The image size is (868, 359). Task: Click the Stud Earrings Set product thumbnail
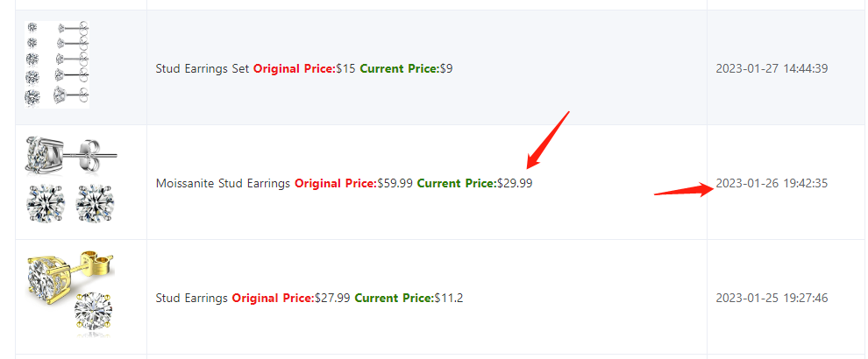pyautogui.click(x=58, y=66)
